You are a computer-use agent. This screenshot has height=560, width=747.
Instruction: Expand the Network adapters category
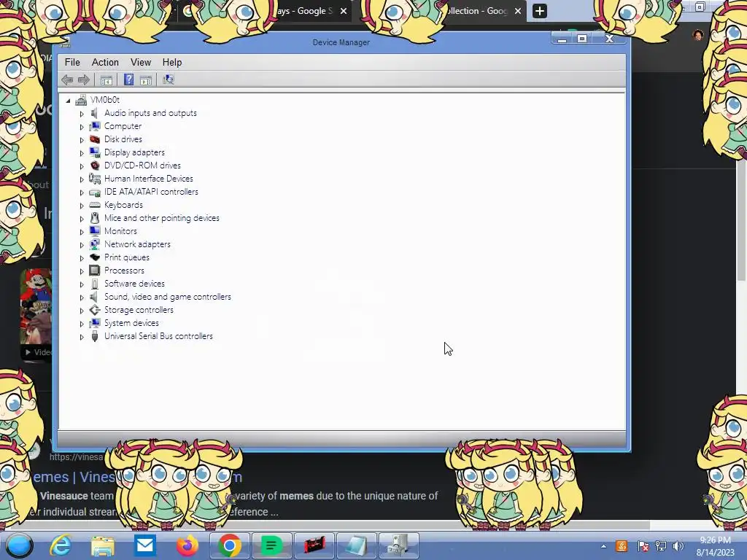point(82,245)
